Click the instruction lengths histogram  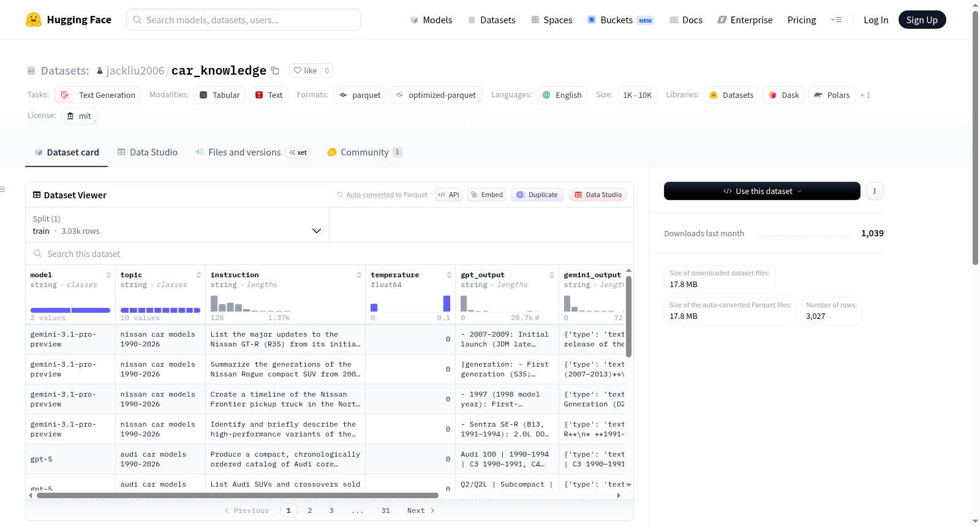[251, 304]
